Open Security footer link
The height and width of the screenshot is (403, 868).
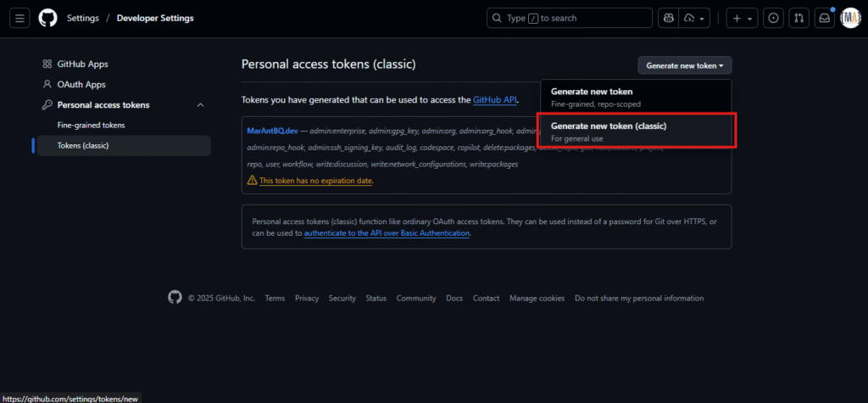point(342,299)
